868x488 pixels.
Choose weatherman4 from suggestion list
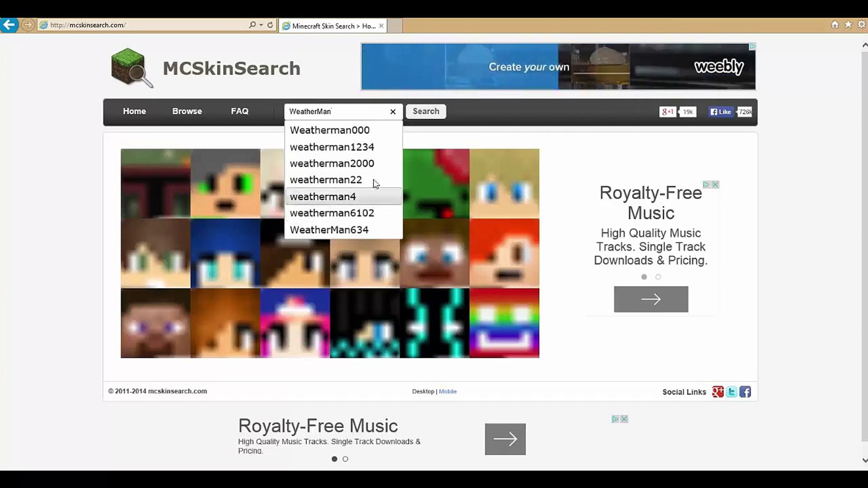click(x=323, y=197)
